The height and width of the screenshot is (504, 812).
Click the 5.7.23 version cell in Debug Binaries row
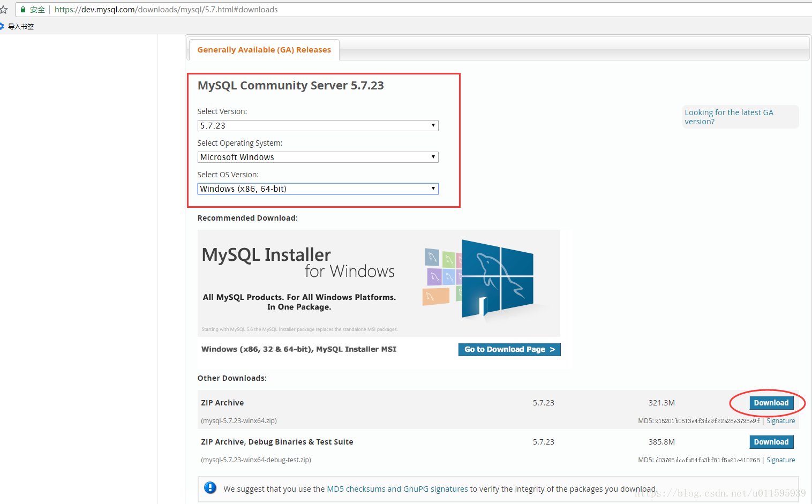click(544, 442)
